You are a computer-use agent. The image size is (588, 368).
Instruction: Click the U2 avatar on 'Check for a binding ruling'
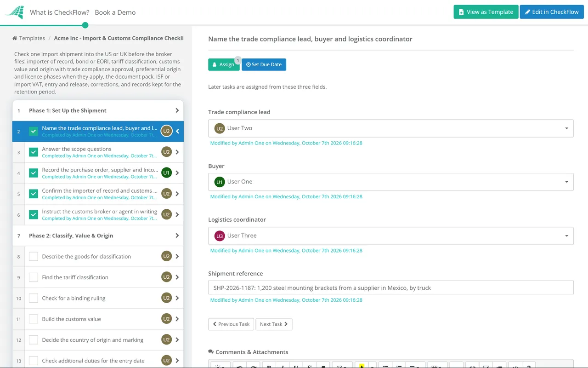(166, 298)
